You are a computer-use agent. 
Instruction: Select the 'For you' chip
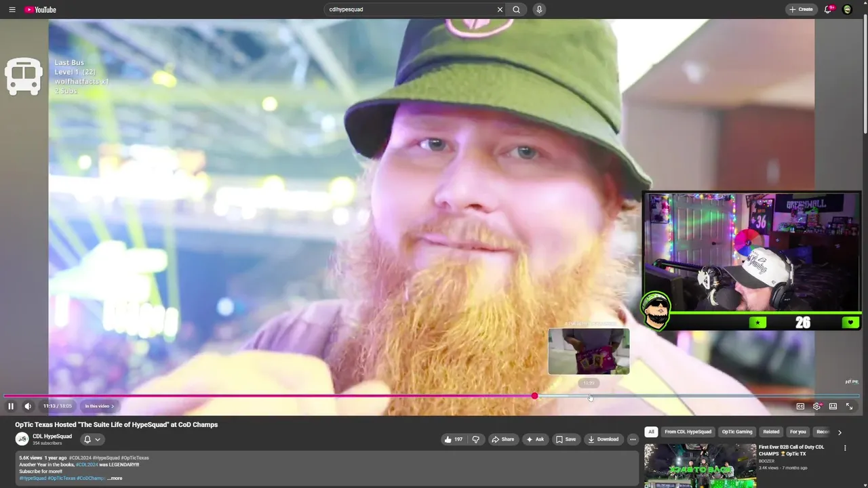[798, 432]
